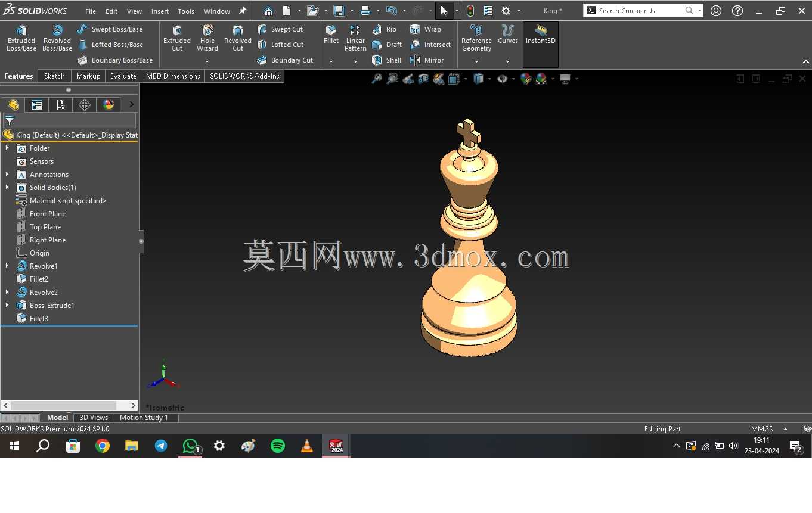Choose the Lofted Cut tool

[280, 45]
